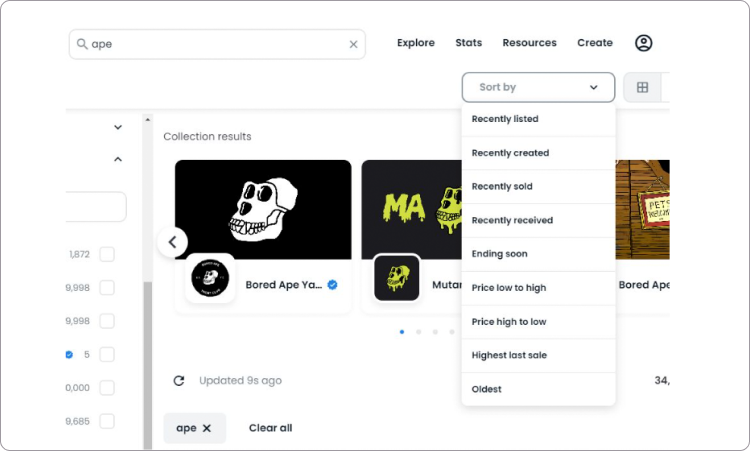Click the grid view layout icon
The width and height of the screenshot is (750, 451).
click(x=642, y=87)
